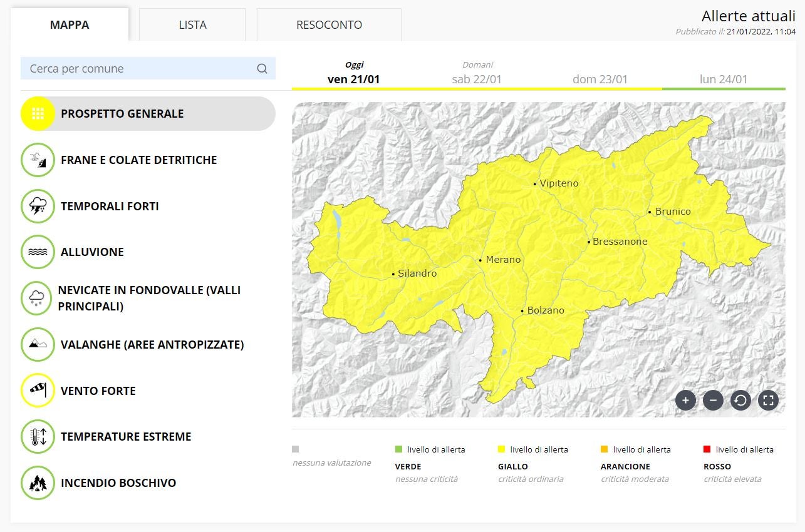Click the search magnifier icon
This screenshot has width=805, height=532.
[262, 69]
